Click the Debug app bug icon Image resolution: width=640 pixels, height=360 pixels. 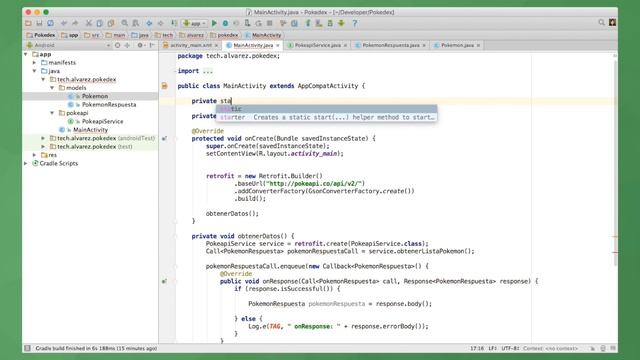[225, 23]
